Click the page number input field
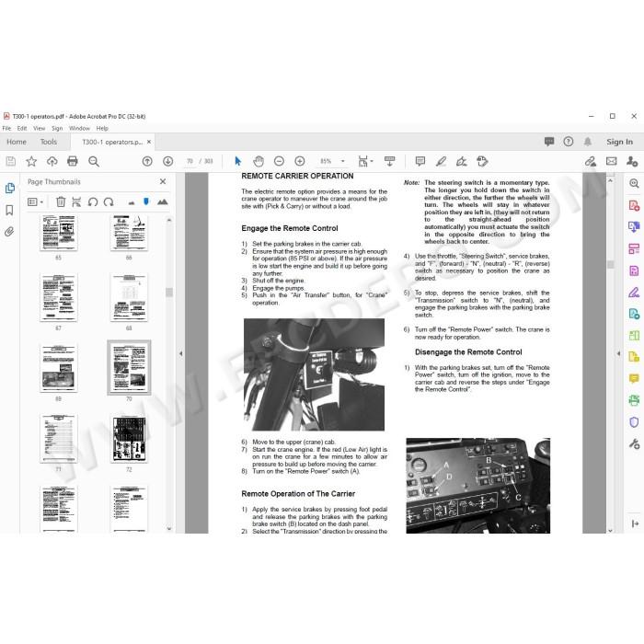The image size is (644, 644). pyautogui.click(x=190, y=161)
